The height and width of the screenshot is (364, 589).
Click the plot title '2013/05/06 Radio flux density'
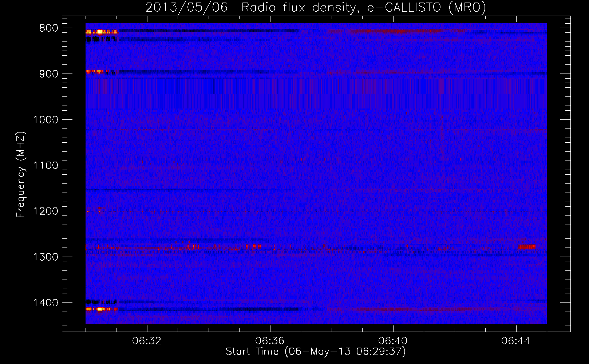251,8
